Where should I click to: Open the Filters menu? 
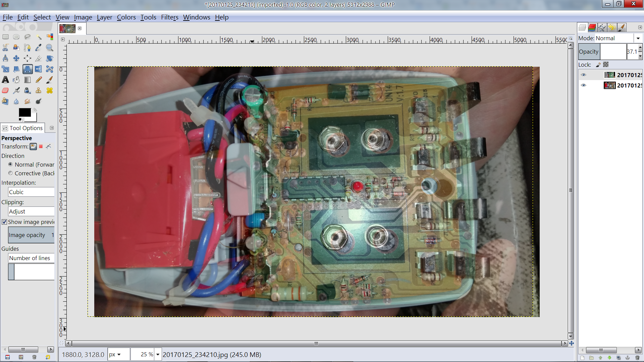click(x=169, y=17)
